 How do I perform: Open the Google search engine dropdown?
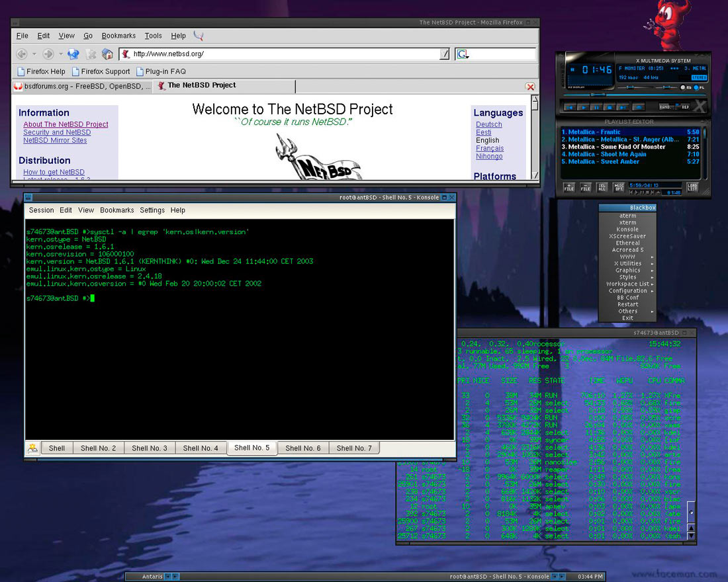[x=463, y=54]
